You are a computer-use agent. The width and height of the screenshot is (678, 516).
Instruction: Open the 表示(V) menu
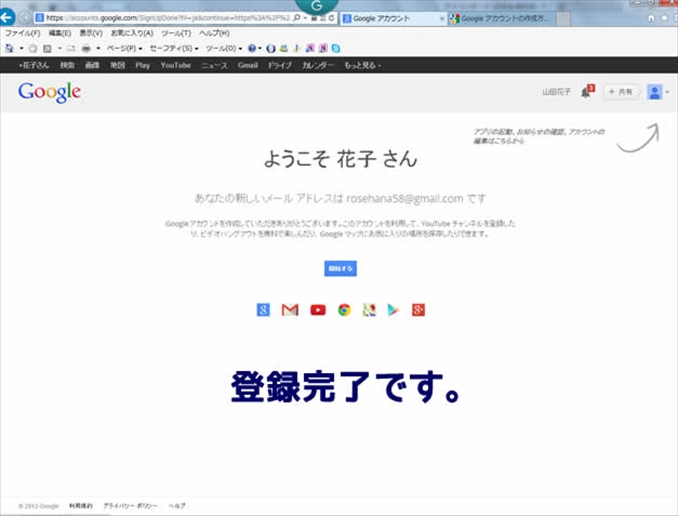91,33
